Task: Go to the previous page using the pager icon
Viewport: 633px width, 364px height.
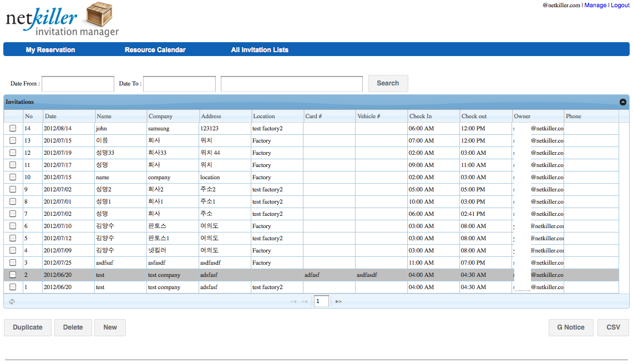Action: pyautogui.click(x=305, y=301)
